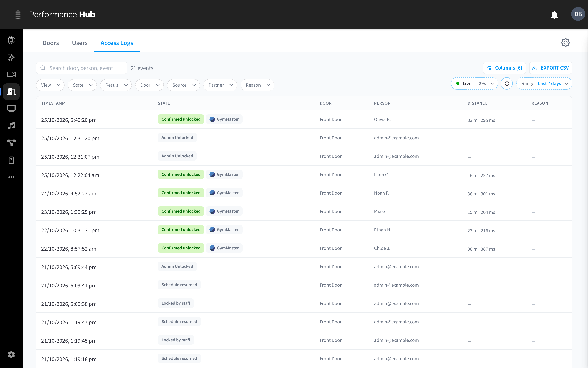Select the Access Logs tab
The height and width of the screenshot is (368, 588).
pos(117,43)
